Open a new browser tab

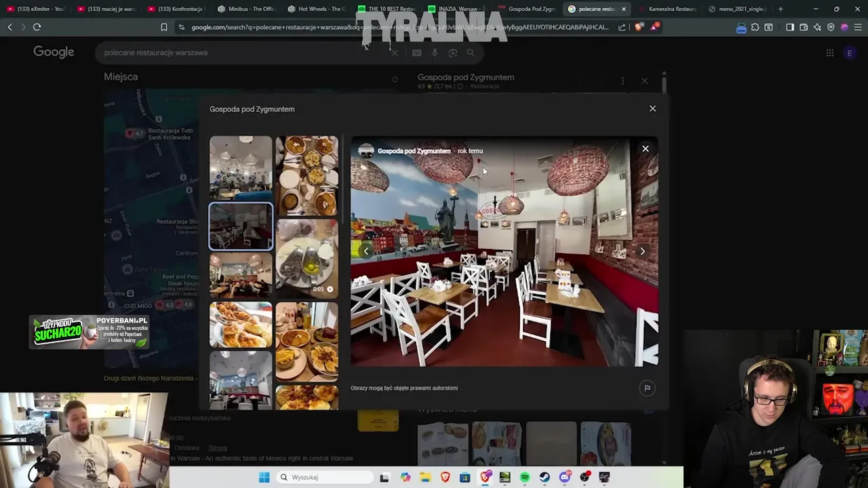[781, 9]
